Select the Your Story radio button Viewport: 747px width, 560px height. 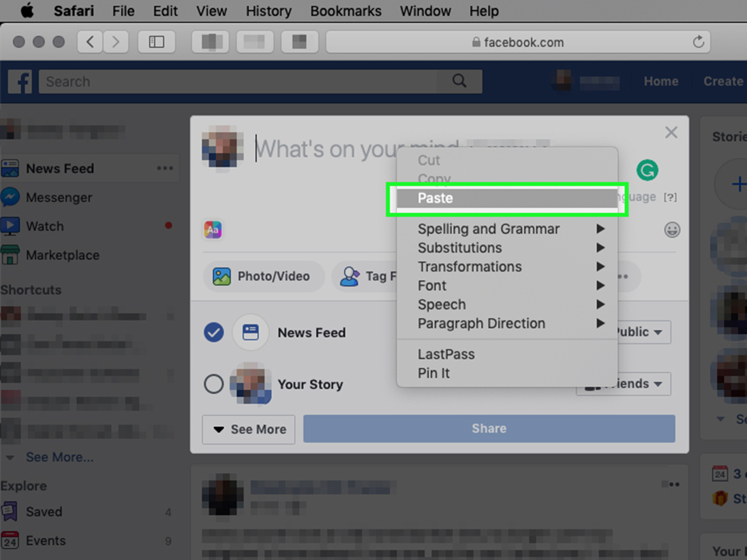(214, 384)
